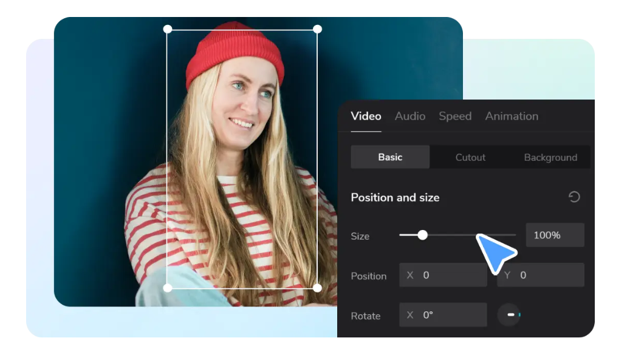Open the Audio tab
The image size is (644, 352).
pyautogui.click(x=410, y=116)
